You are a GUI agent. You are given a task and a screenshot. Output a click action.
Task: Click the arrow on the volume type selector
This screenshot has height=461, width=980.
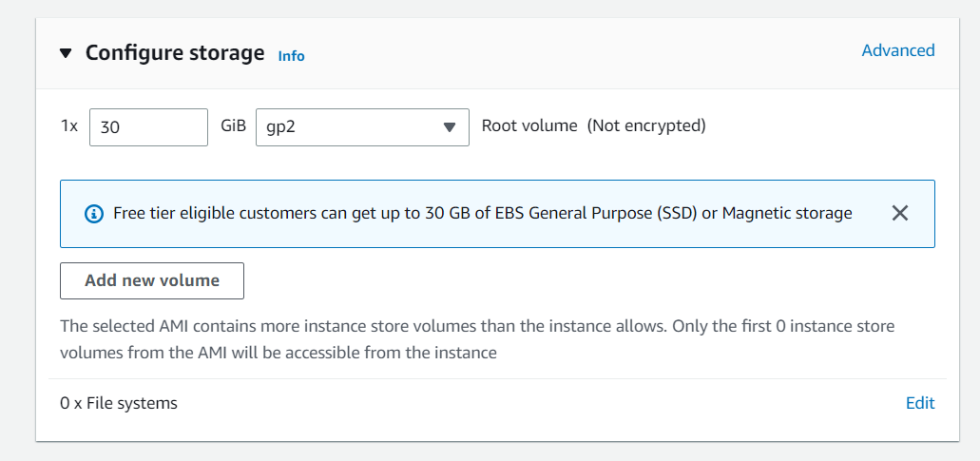click(451, 127)
